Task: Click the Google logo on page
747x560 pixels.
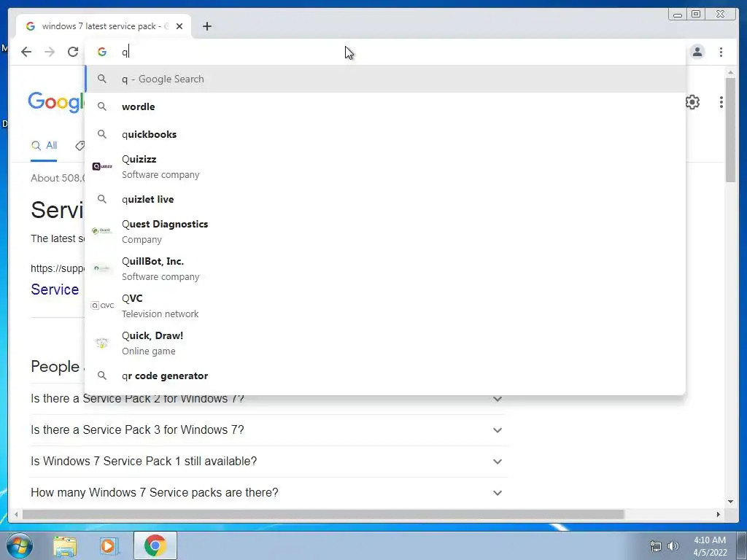Action: [x=56, y=102]
